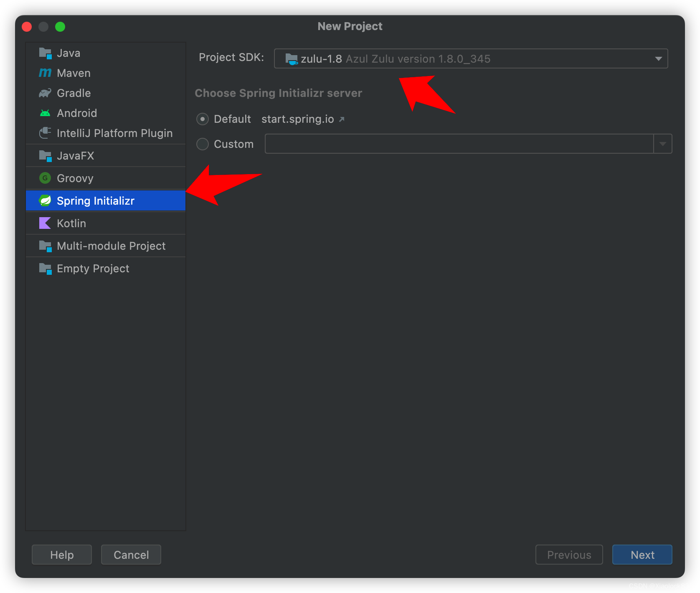Screen dimensions: 700x593
Task: Click the Groovy 'G' icon
Action: click(45, 178)
